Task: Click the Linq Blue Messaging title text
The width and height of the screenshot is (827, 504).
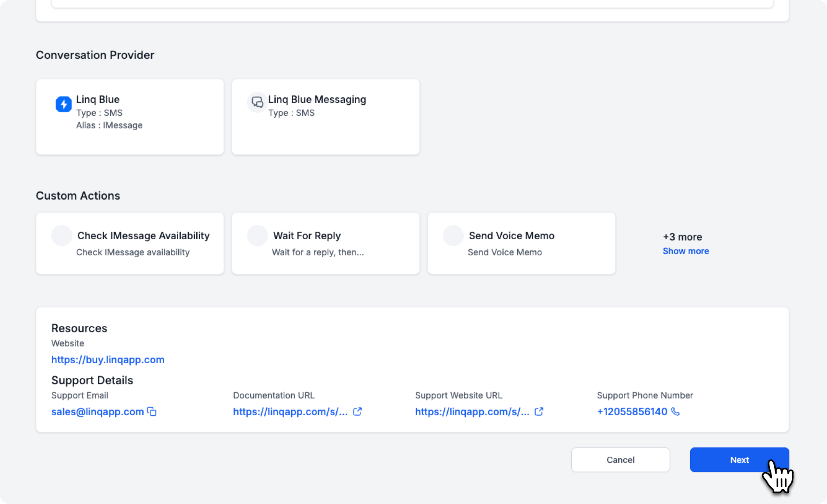Action: point(317,99)
